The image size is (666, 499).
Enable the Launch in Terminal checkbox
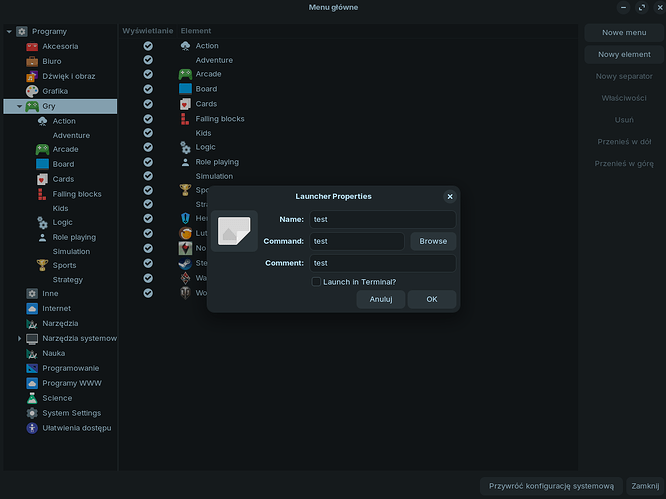[316, 282]
